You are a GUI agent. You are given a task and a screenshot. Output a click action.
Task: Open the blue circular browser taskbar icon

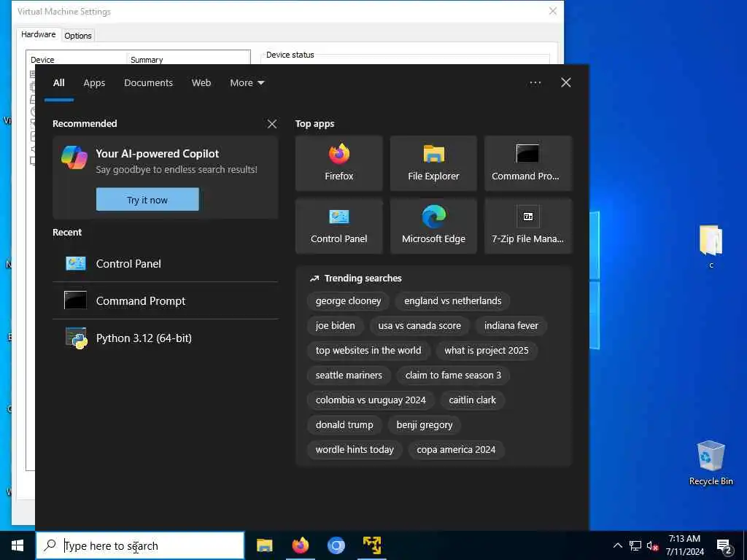pyautogui.click(x=336, y=545)
